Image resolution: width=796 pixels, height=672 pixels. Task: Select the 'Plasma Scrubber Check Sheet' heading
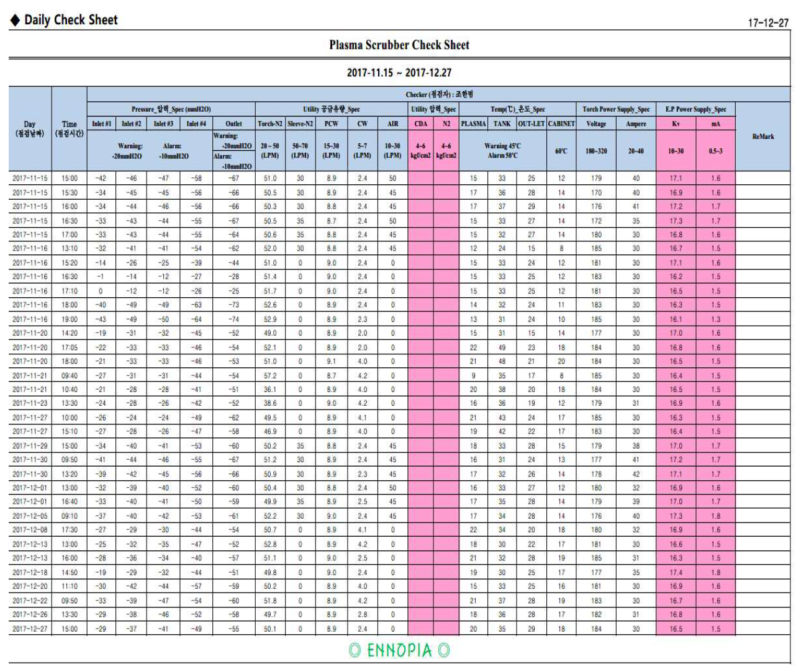pyautogui.click(x=399, y=45)
